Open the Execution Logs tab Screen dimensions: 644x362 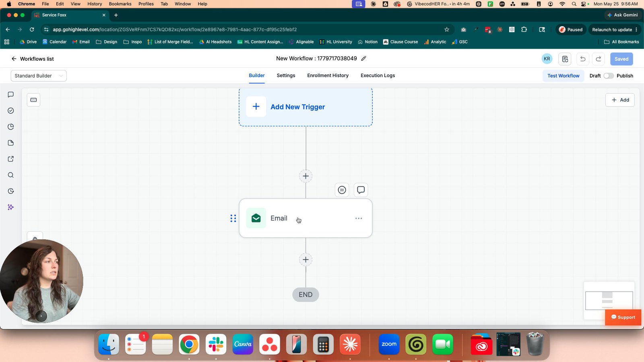(x=378, y=76)
